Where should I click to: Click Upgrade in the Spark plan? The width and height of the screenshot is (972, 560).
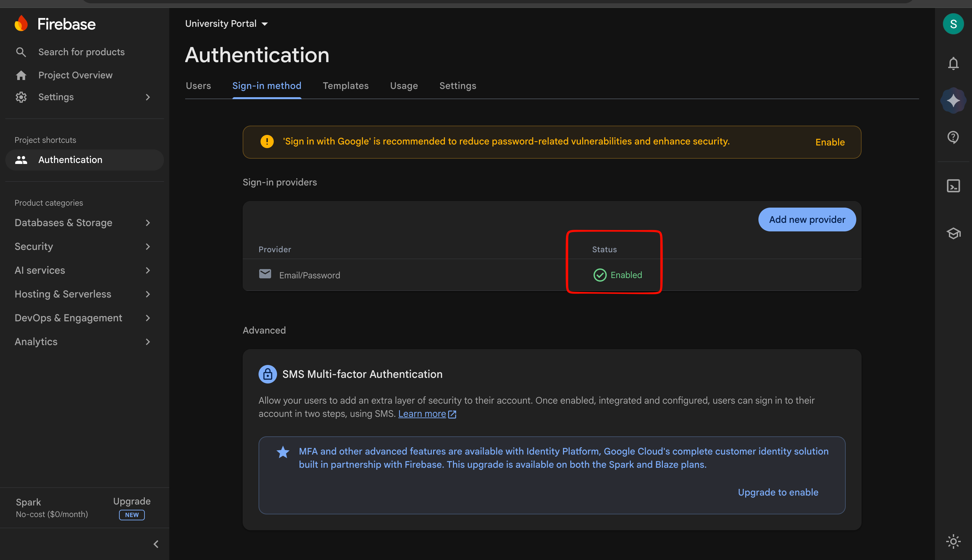coord(132,501)
